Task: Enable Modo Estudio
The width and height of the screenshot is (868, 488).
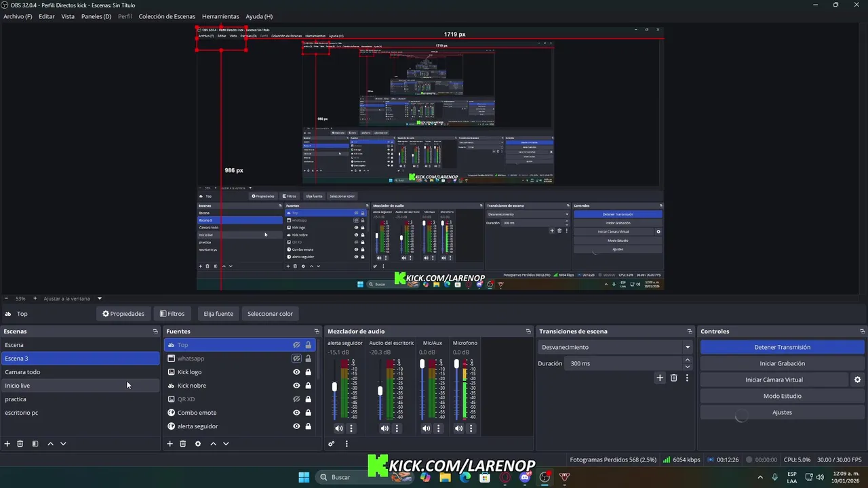Action: [x=782, y=396]
